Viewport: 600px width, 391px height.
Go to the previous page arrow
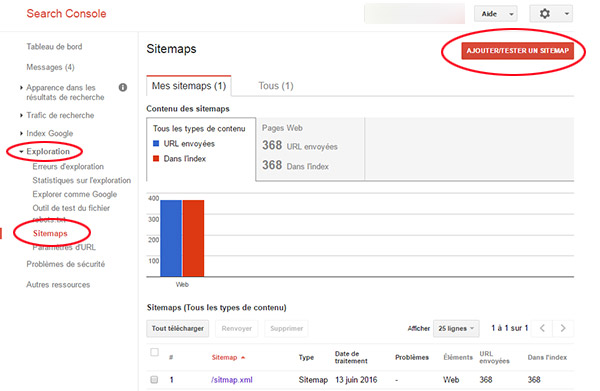point(542,328)
